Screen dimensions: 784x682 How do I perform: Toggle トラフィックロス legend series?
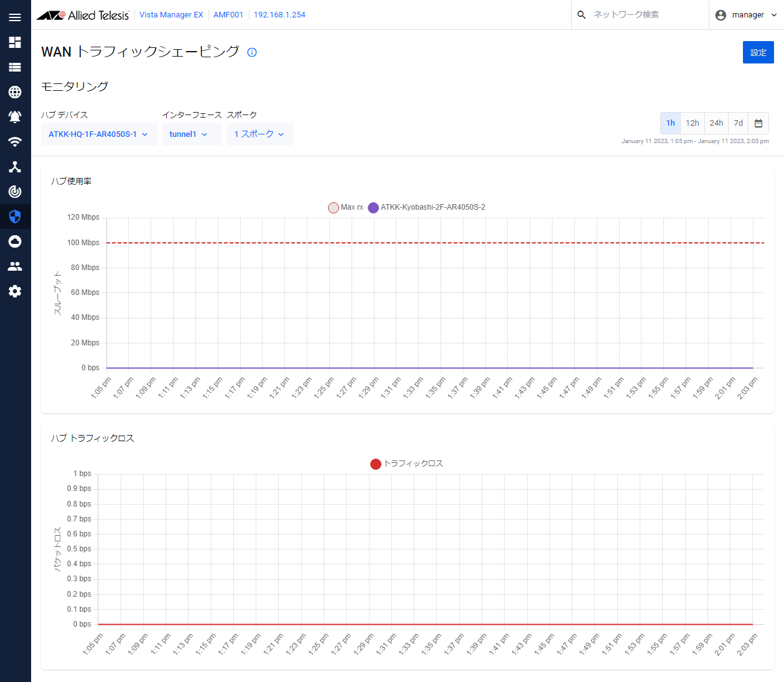[407, 464]
